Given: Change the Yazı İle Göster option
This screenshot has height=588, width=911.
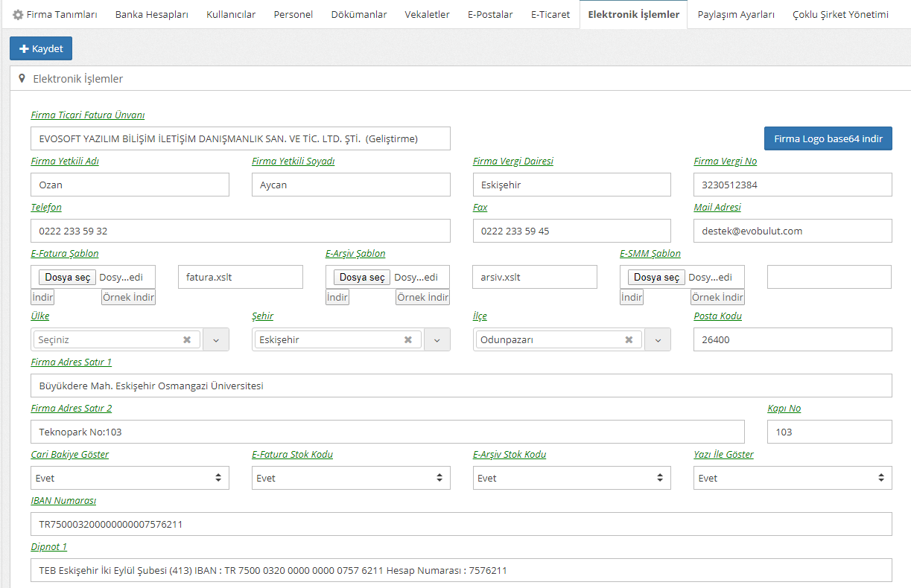Looking at the screenshot, I should tap(792, 478).
